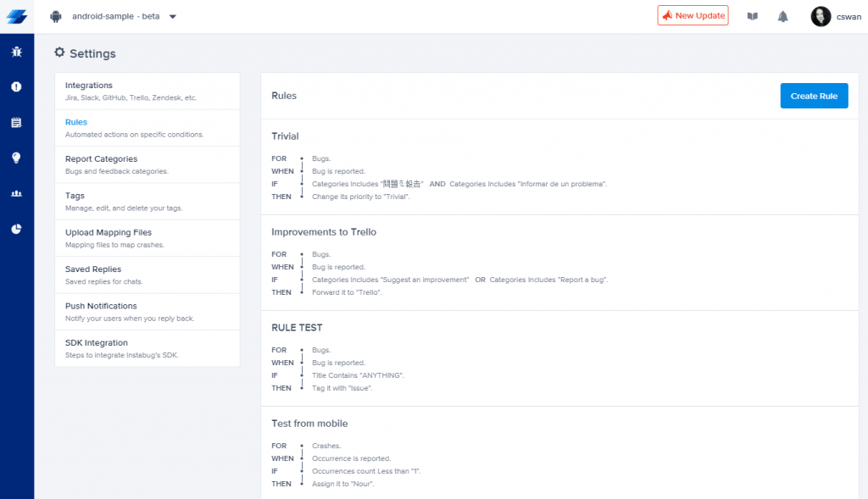Click 'Tag it with "Issue"' action text

[x=342, y=388]
